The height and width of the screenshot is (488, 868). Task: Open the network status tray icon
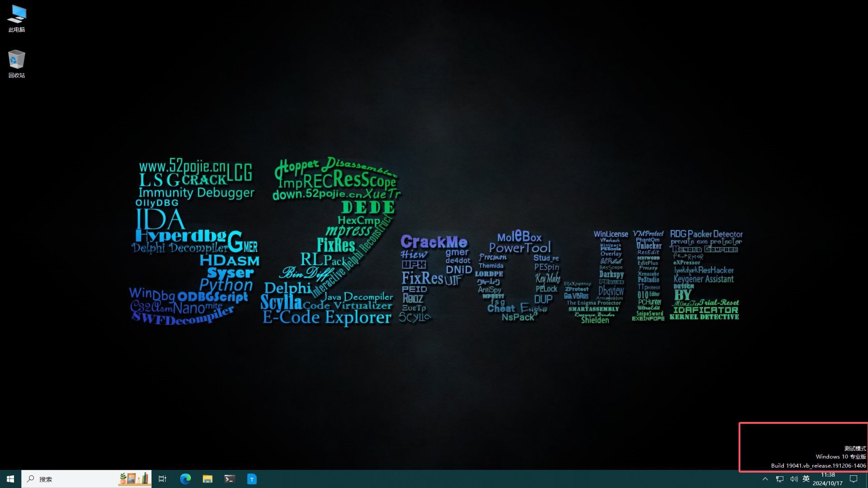(x=780, y=479)
